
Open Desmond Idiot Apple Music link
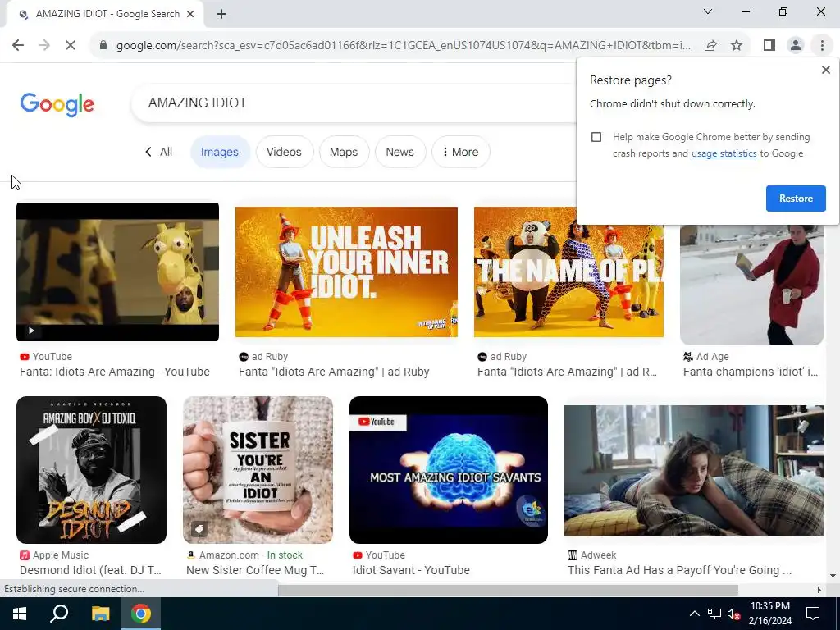(90, 570)
